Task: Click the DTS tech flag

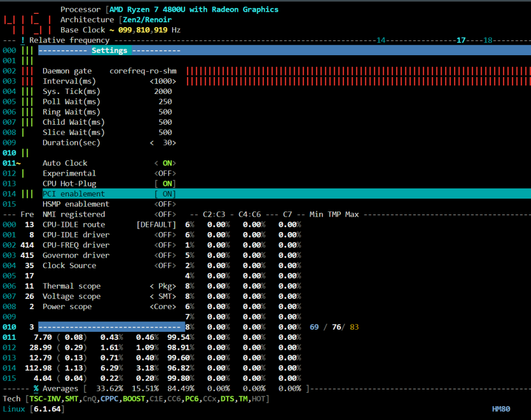Action: [227, 399]
